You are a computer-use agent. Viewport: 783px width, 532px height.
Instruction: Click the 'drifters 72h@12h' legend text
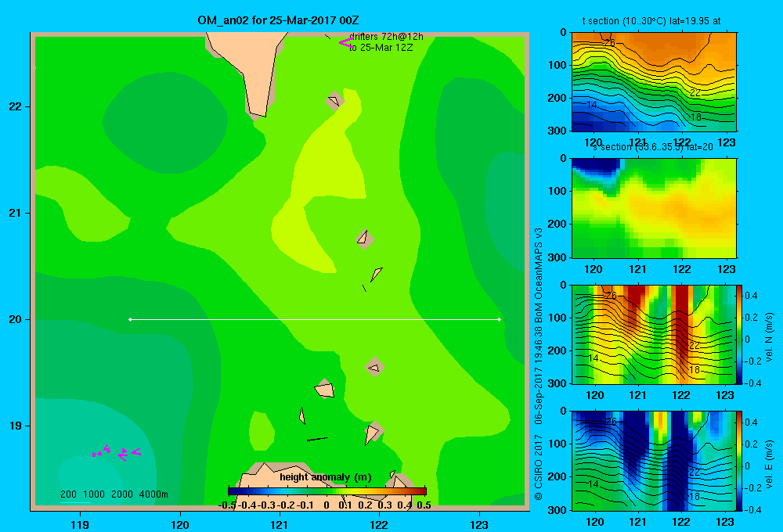[x=386, y=37]
